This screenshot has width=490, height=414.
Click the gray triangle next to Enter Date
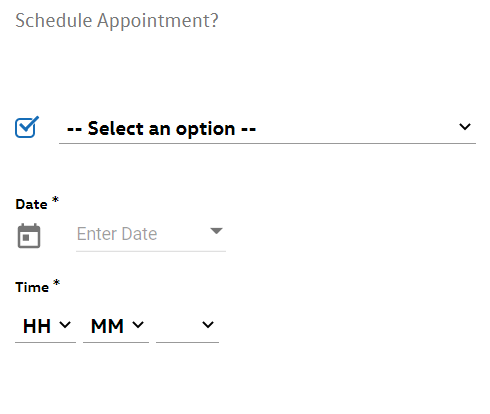216,231
